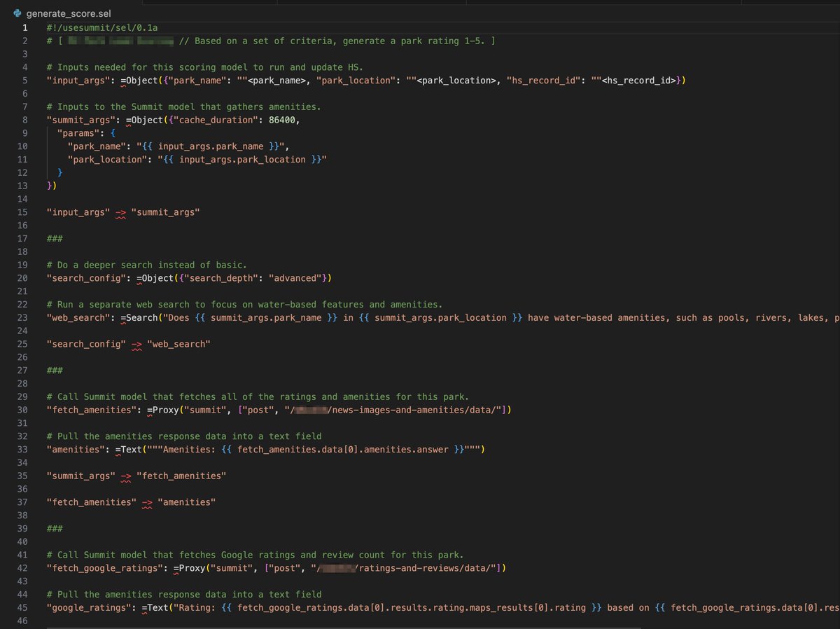Click the ### separator on line 17

pyautogui.click(x=55, y=238)
